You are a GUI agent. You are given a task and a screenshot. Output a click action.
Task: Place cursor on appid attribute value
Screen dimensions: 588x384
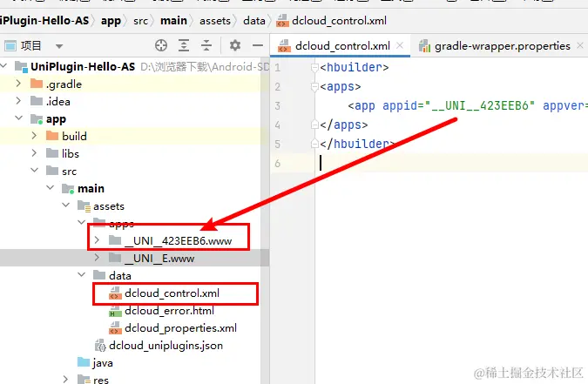point(480,105)
